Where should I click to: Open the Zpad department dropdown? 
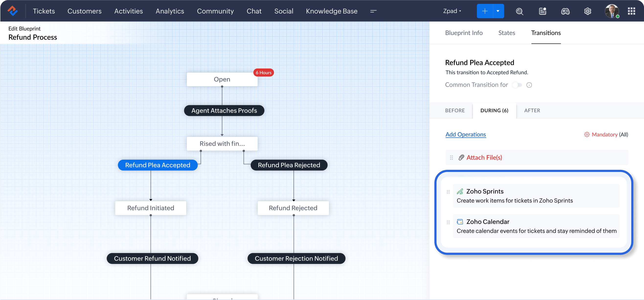(x=452, y=11)
